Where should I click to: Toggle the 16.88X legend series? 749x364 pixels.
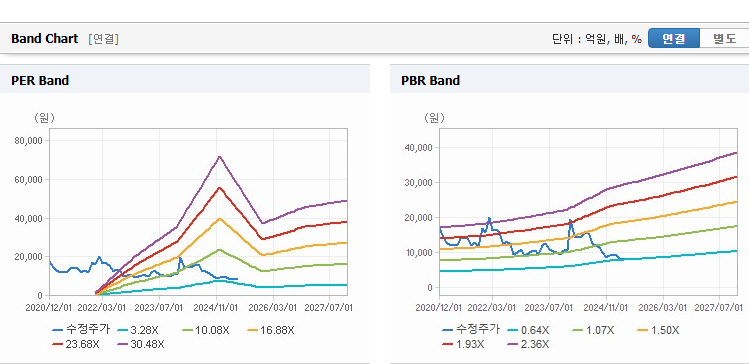[271, 330]
